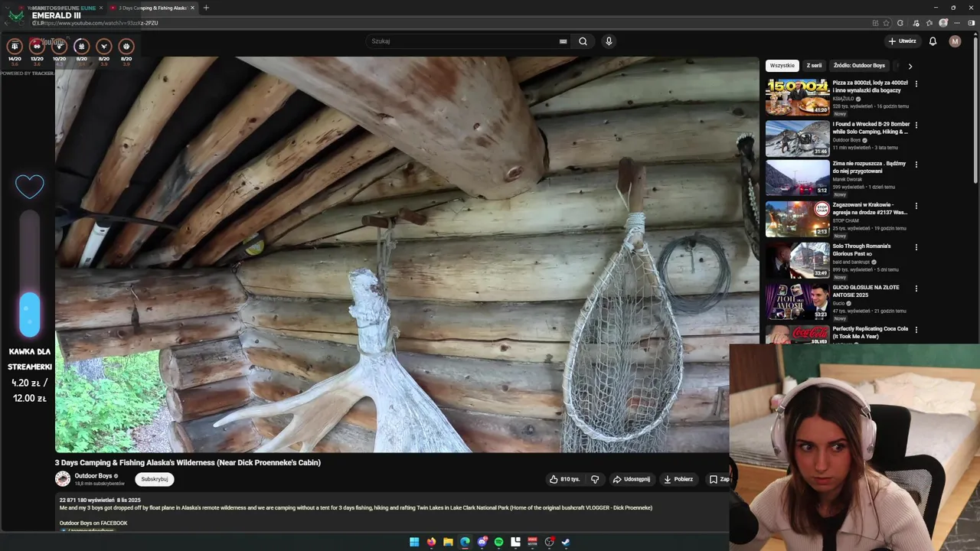Image resolution: width=980 pixels, height=551 pixels.
Task: Open Spotify from the taskbar
Action: (x=498, y=542)
